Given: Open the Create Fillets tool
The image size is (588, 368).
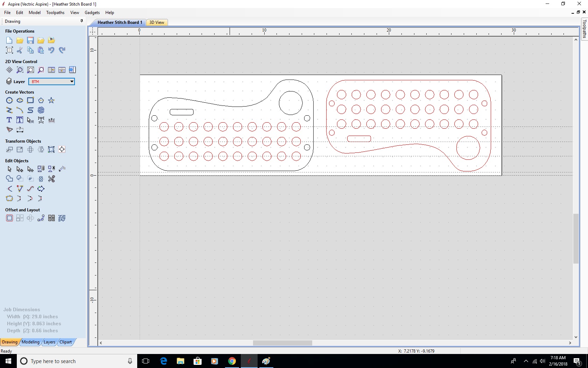Looking at the screenshot, I should pos(9,189).
